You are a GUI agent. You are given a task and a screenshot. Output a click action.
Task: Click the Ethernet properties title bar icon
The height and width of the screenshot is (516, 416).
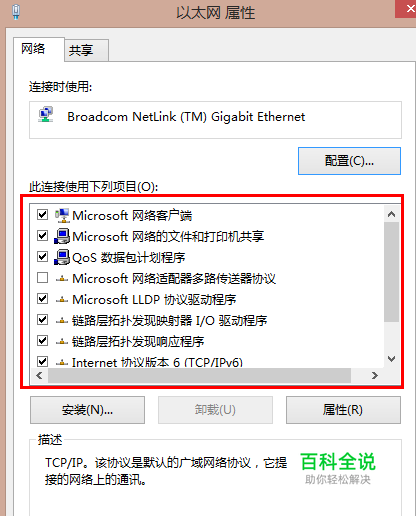[16, 12]
